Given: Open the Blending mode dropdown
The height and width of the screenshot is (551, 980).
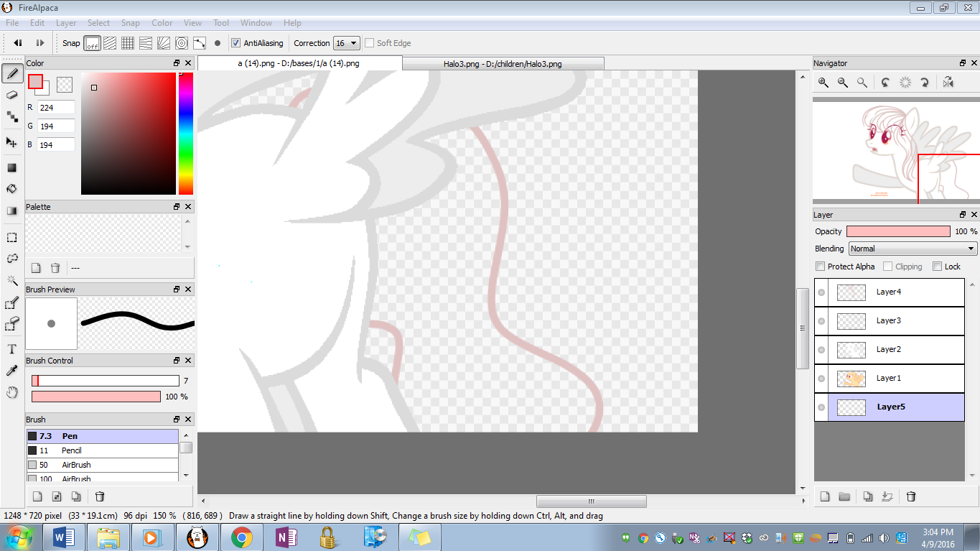Looking at the screenshot, I should pyautogui.click(x=913, y=249).
